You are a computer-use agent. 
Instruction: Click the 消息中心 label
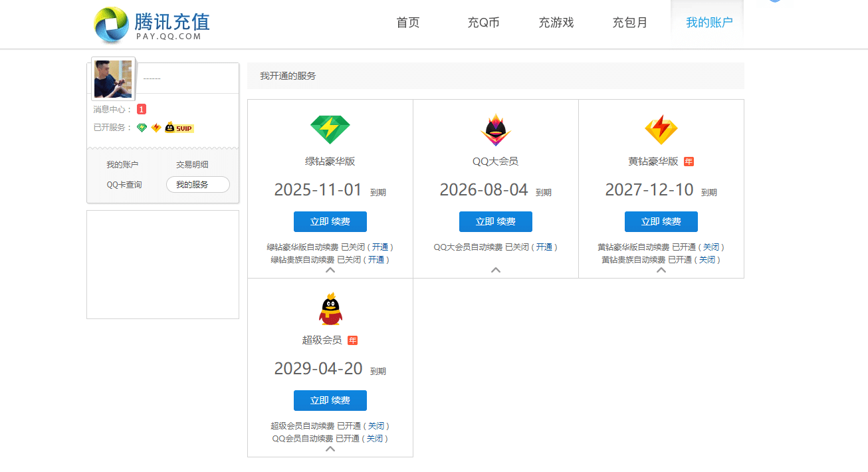(112, 110)
